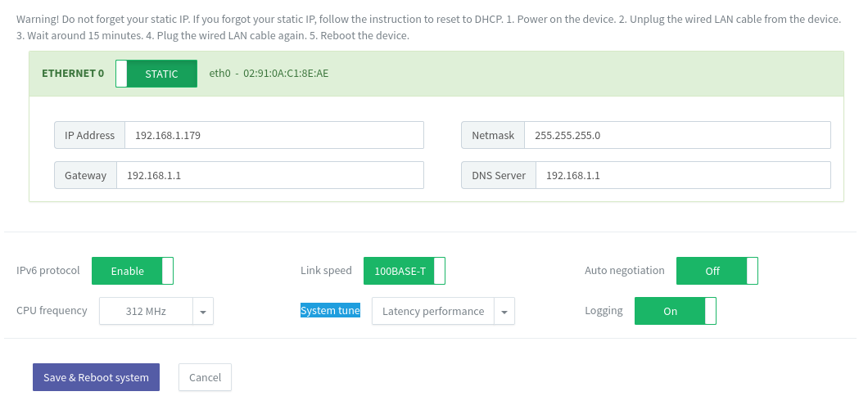The image size is (868, 405).
Task: Open the CPU frequency dropdown arrow
Action: pos(203,311)
